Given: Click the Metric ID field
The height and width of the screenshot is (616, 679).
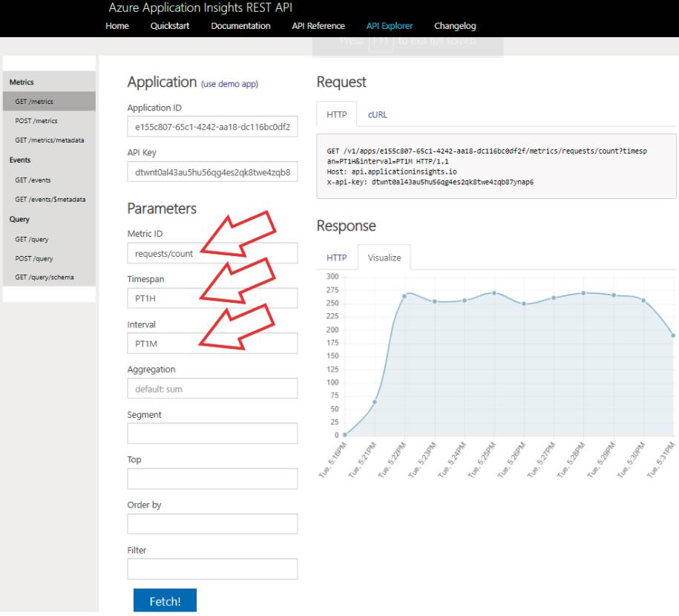Looking at the screenshot, I should pos(212,253).
